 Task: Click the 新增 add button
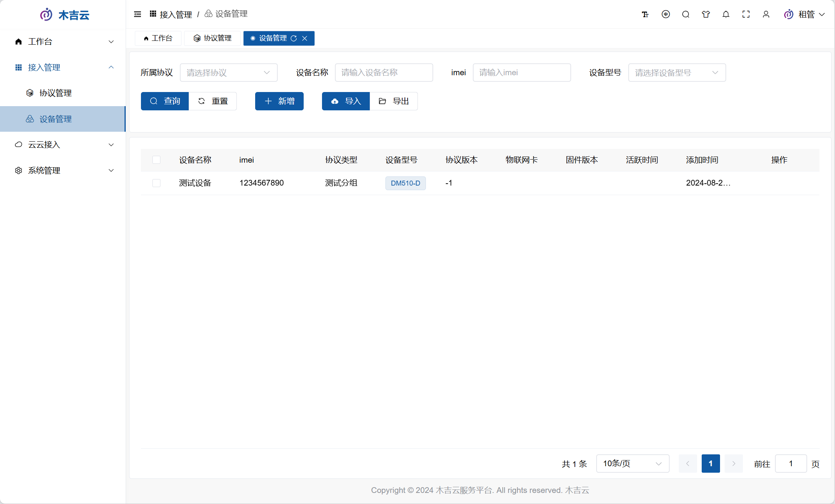click(x=279, y=101)
